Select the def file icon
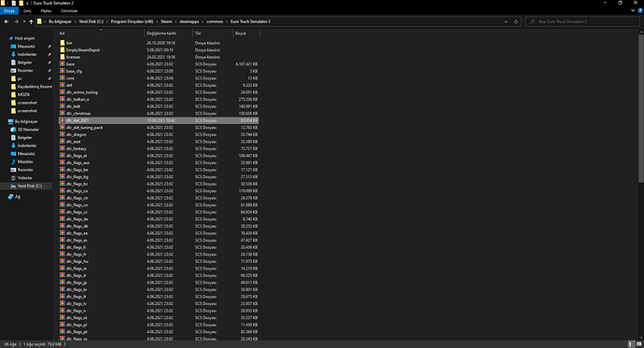This screenshot has height=348, width=644. 63,85
